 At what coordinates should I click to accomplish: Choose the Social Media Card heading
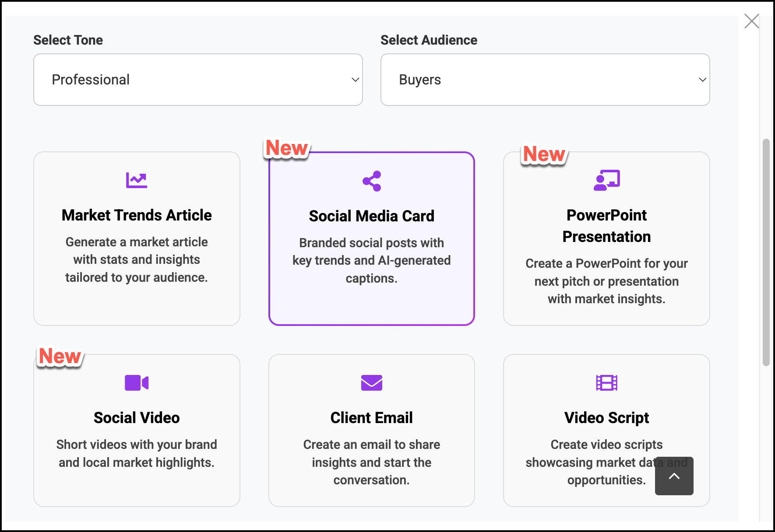tap(372, 216)
